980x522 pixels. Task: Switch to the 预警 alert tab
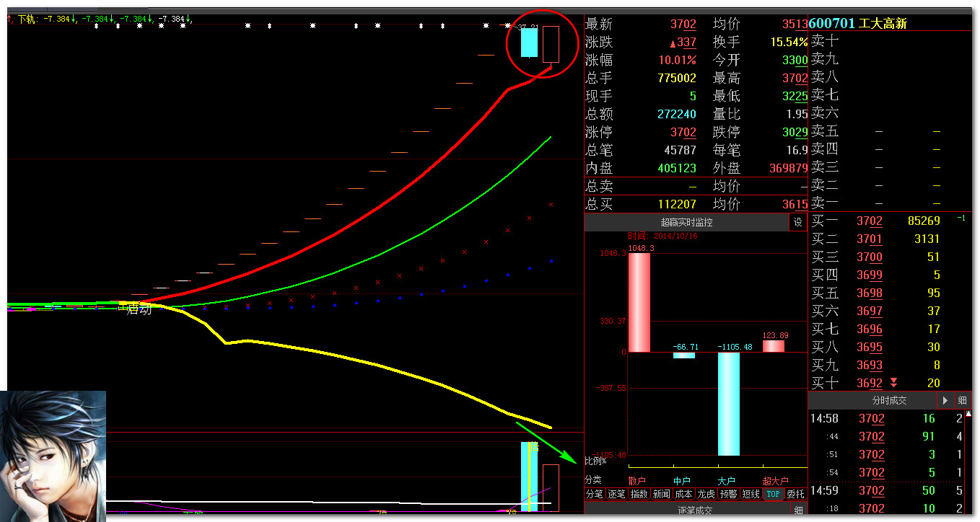coord(728,495)
